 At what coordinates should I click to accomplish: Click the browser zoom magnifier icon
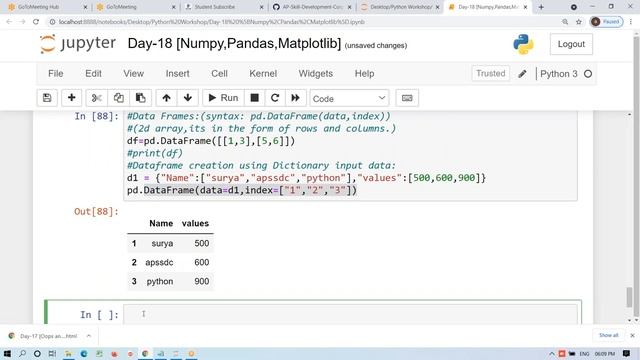tap(565, 22)
